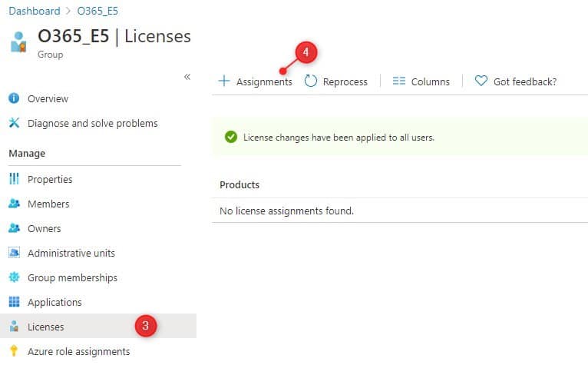Open the Members section
The image size is (588, 365).
(x=48, y=204)
